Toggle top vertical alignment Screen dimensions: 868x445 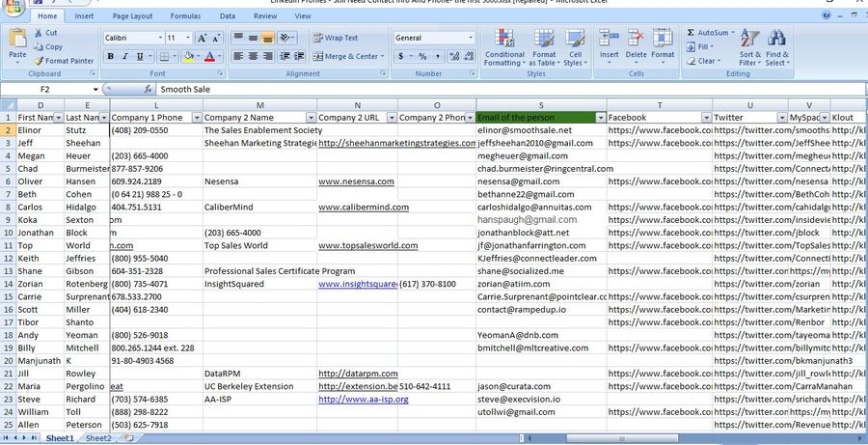tap(238, 38)
